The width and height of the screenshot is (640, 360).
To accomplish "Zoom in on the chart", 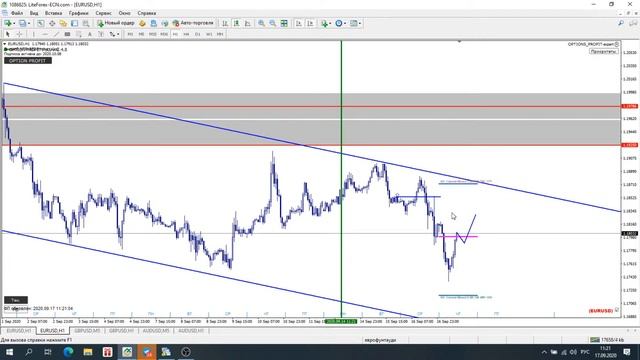I will [261, 23].
